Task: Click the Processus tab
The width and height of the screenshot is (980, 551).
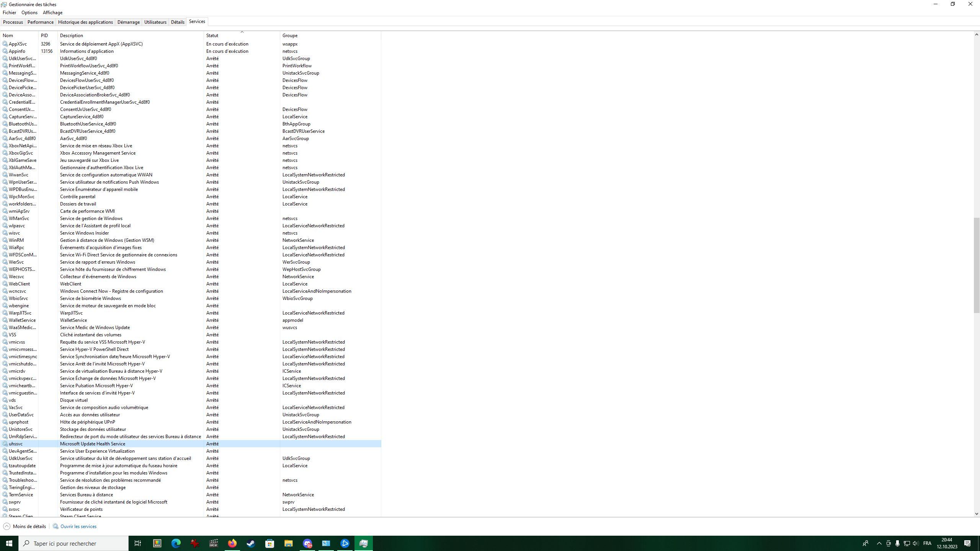Action: pos(13,21)
